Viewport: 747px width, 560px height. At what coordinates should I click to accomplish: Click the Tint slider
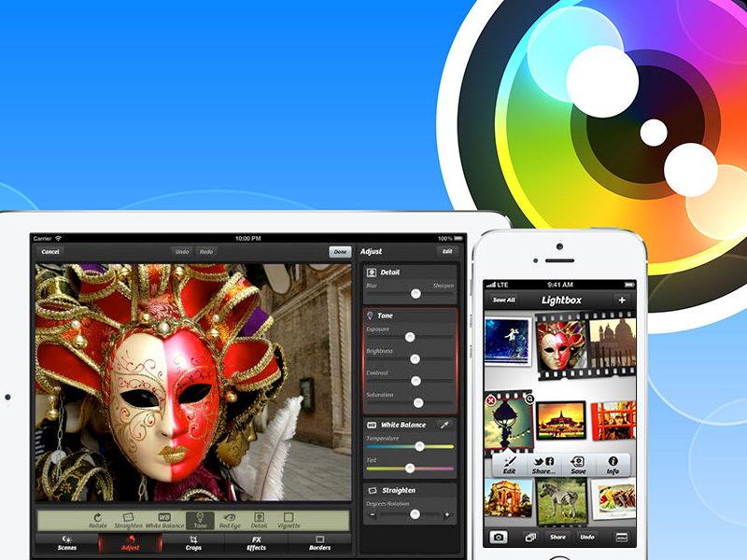(x=410, y=469)
